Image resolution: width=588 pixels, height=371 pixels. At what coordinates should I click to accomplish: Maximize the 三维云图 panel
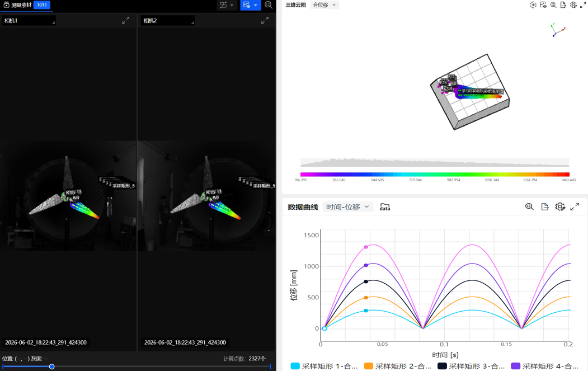583,5
